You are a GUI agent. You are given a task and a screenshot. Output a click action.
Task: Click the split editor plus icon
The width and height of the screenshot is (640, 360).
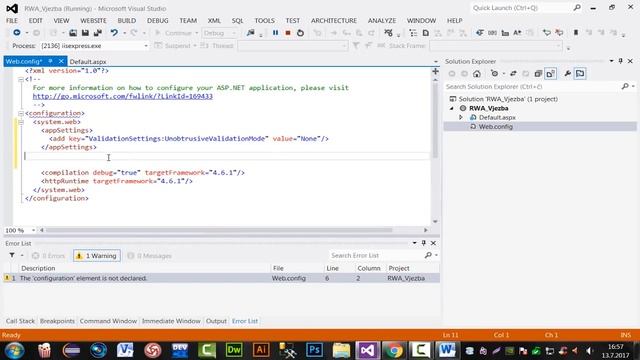tap(435, 71)
